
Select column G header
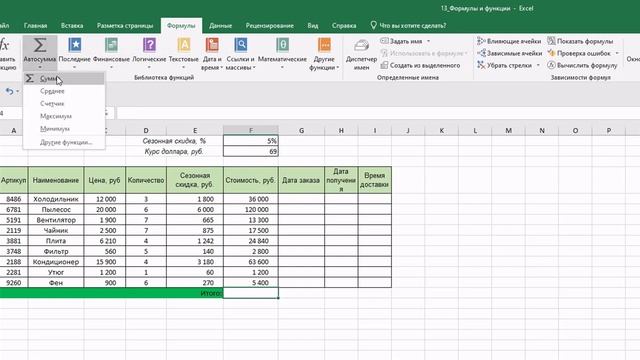[x=301, y=131]
